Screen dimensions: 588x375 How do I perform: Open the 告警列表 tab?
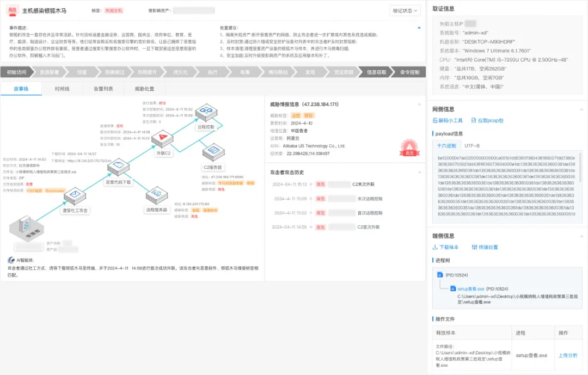103,89
